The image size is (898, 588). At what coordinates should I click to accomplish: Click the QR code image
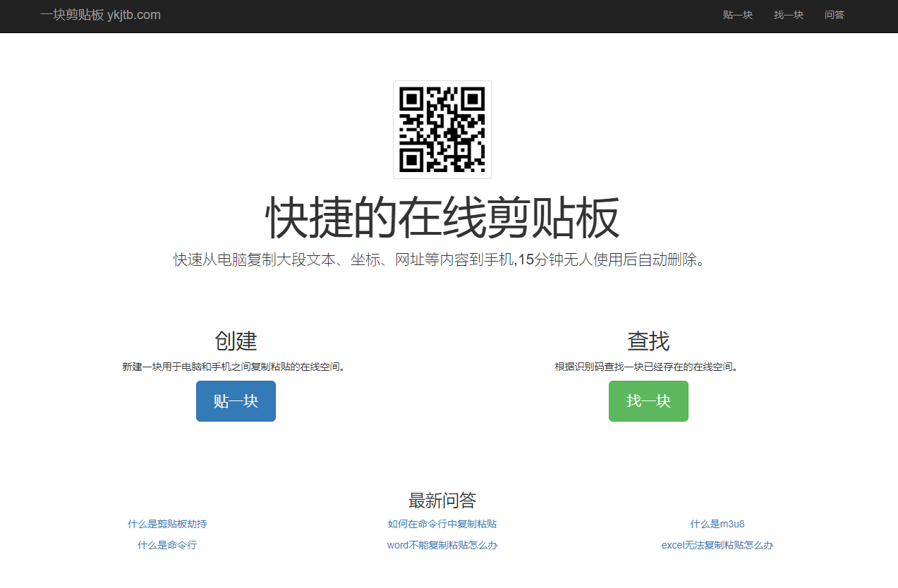click(442, 130)
